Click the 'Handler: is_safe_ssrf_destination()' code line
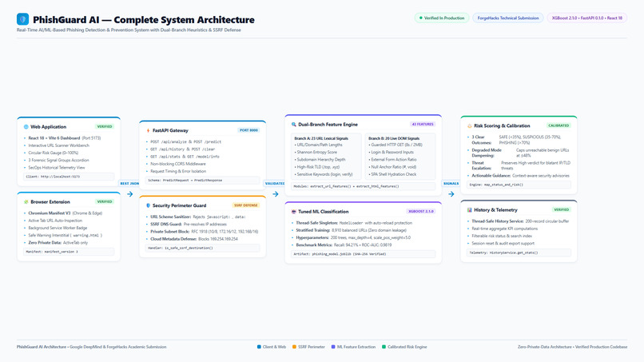 (202, 249)
